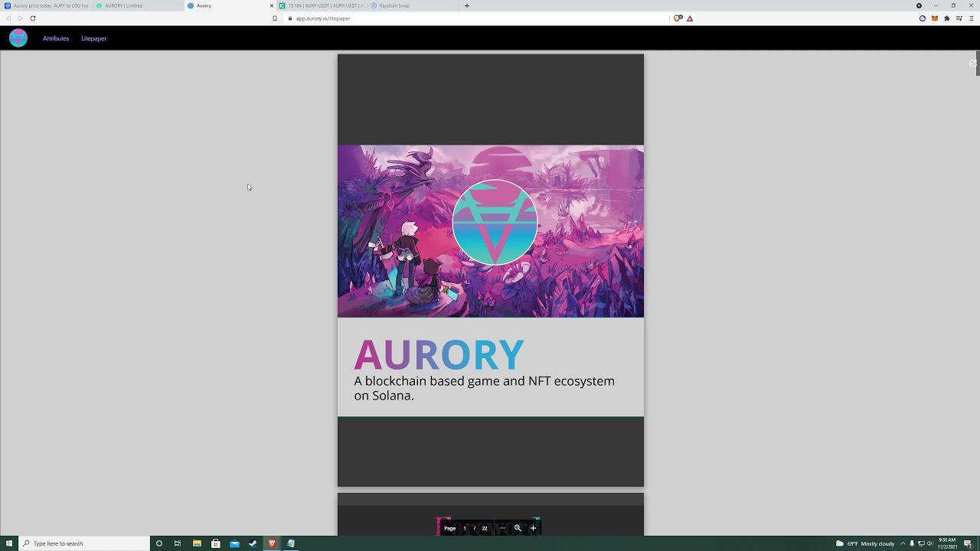Open Brave Rewards triangle icon
This screenshot has width=980, height=551.
click(x=690, y=18)
